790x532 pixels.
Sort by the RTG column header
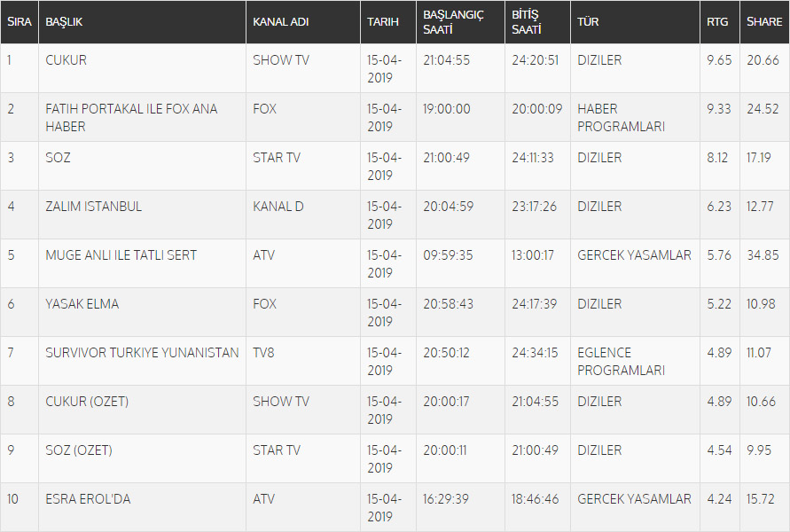717,22
